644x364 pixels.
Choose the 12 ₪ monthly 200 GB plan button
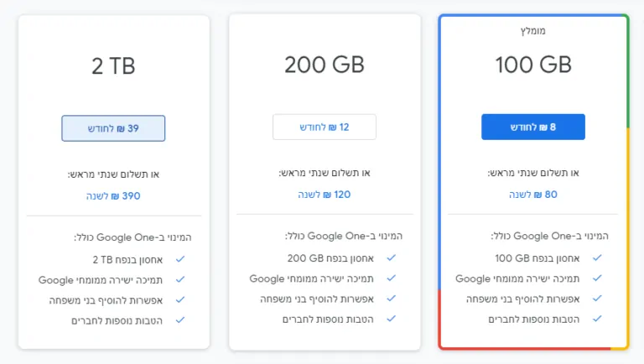(x=324, y=127)
